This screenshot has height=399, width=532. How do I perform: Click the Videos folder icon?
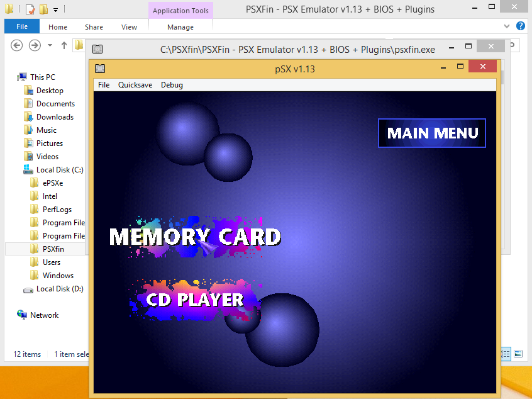click(x=28, y=157)
